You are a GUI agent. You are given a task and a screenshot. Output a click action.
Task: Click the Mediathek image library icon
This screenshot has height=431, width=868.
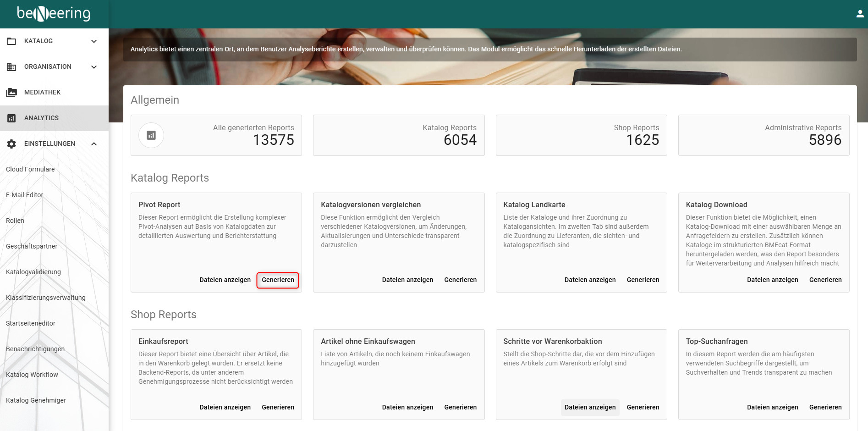pyautogui.click(x=11, y=93)
